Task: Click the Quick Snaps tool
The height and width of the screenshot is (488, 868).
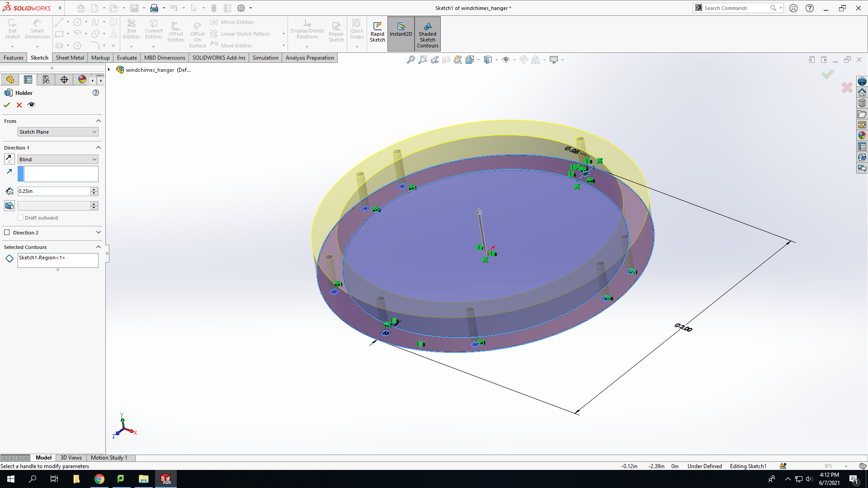Action: tap(357, 29)
